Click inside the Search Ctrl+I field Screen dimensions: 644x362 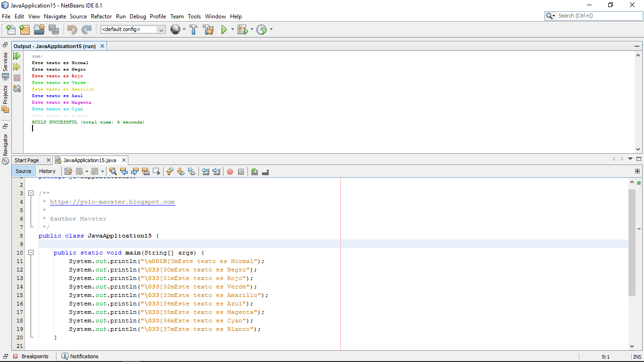click(594, 15)
